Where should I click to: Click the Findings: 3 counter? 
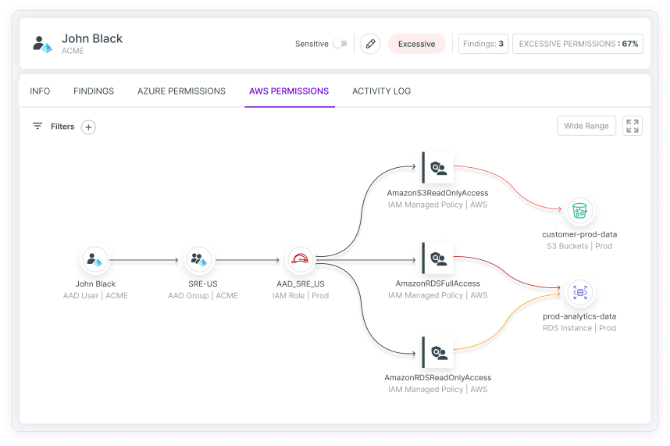[x=483, y=44]
